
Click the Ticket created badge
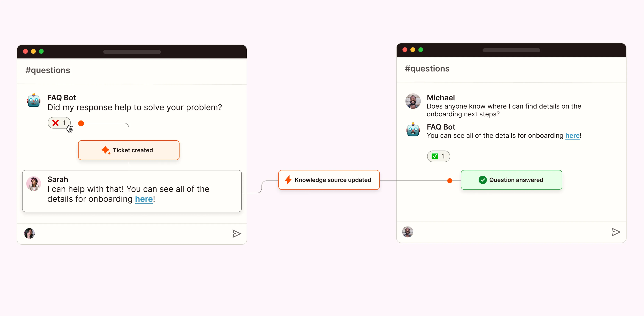129,150
